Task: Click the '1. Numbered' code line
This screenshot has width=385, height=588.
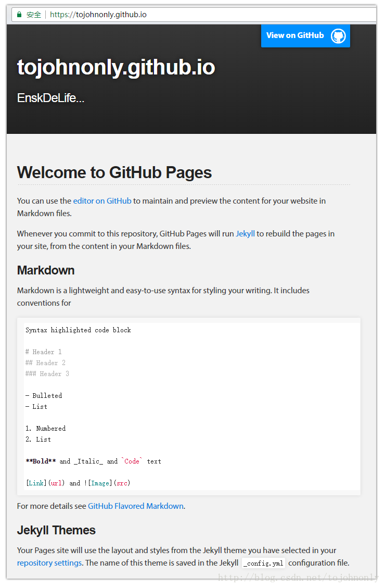Action: (x=45, y=429)
